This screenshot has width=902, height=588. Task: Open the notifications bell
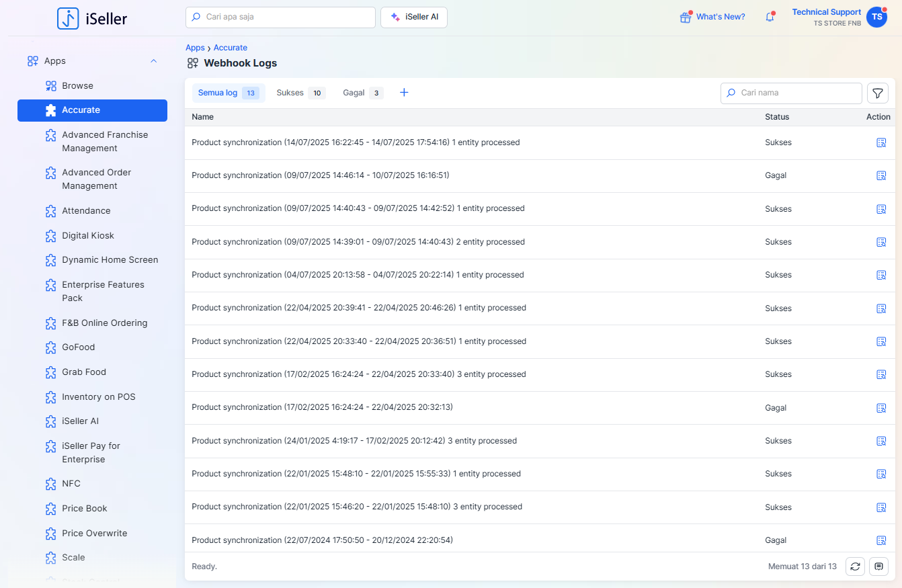pos(770,17)
